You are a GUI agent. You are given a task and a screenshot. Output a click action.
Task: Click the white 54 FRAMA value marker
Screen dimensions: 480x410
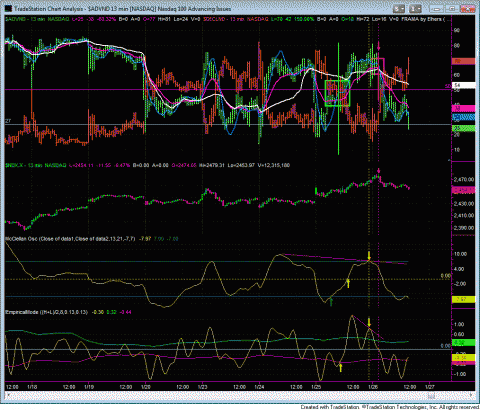pos(463,85)
